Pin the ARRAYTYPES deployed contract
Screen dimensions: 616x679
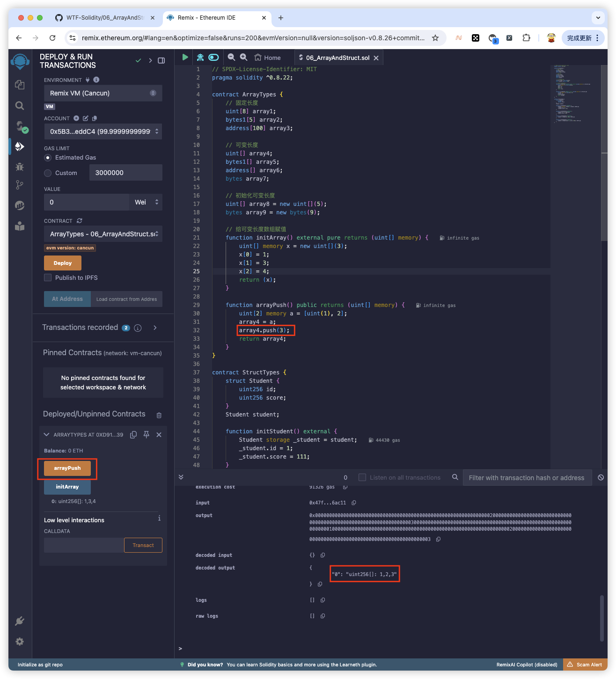coord(147,435)
